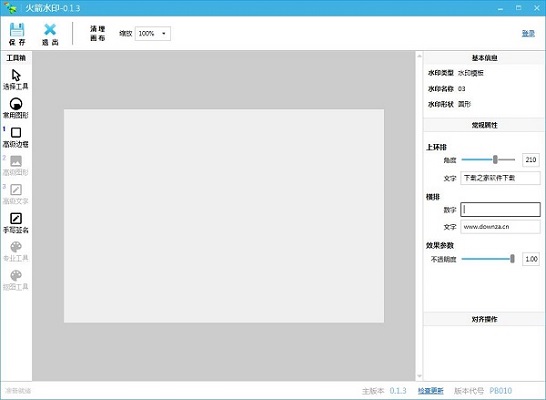Click the 检查更新 check update link
Viewport: 546px width, 400px height.
pyautogui.click(x=431, y=391)
